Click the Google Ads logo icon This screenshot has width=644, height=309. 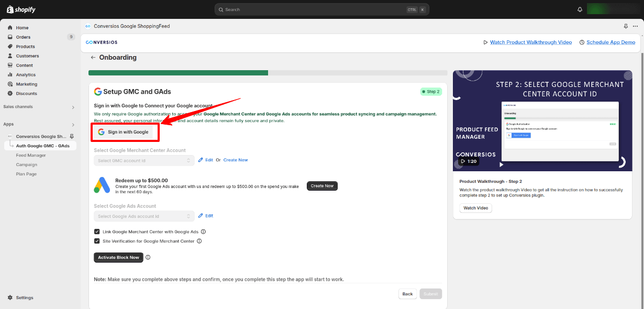[102, 186]
